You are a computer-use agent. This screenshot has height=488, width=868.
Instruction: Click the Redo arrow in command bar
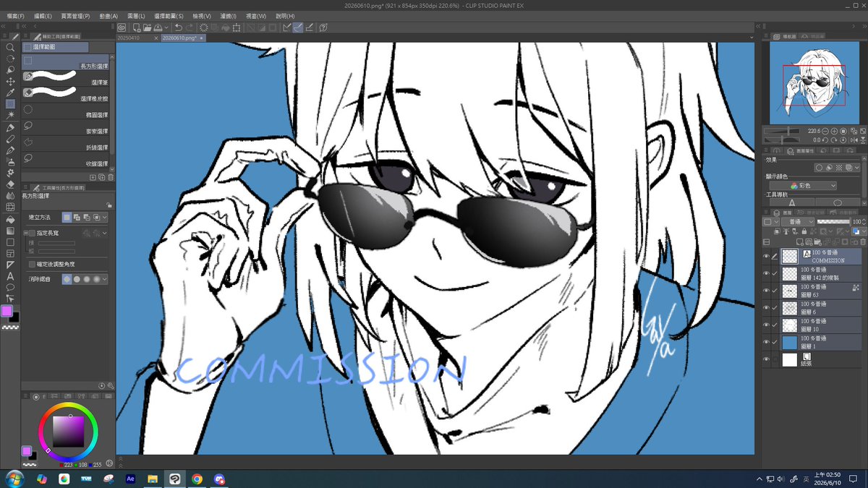point(190,27)
